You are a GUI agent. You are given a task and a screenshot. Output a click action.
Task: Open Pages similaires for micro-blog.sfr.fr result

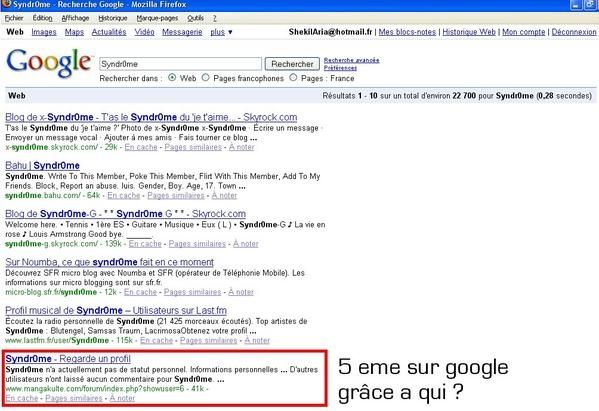(x=193, y=292)
